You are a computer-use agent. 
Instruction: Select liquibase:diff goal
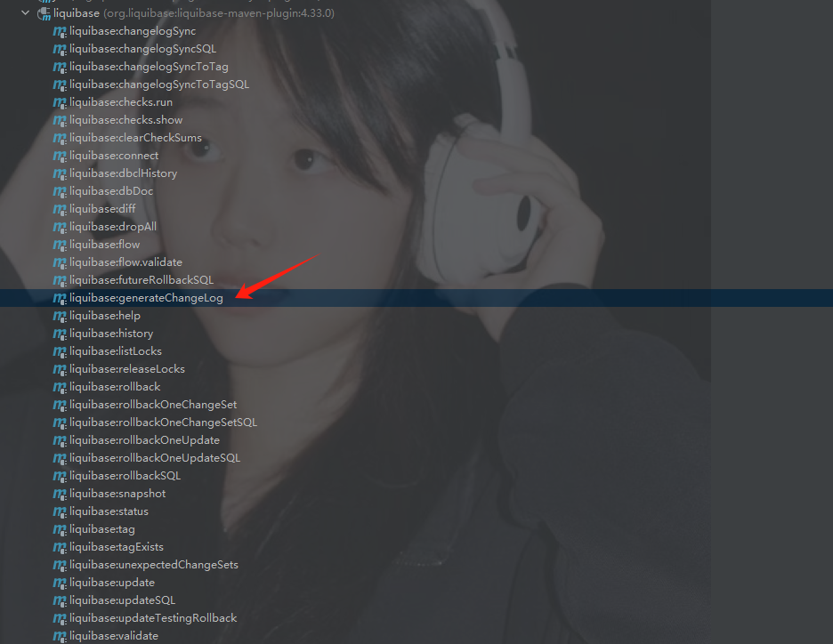click(102, 209)
